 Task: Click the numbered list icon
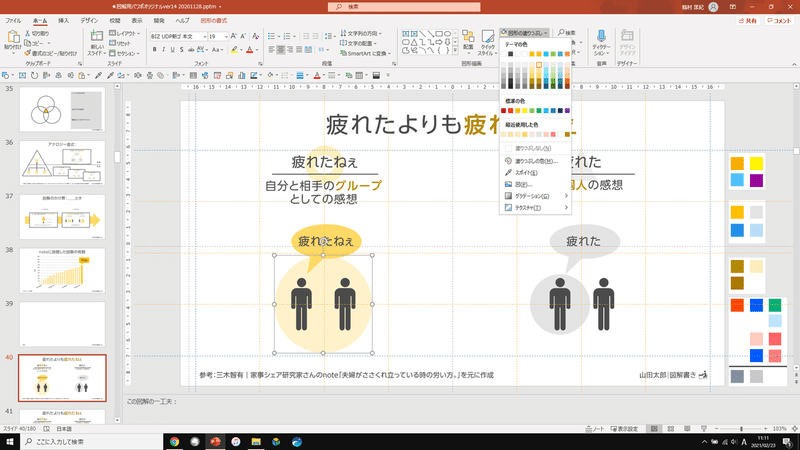pos(287,36)
